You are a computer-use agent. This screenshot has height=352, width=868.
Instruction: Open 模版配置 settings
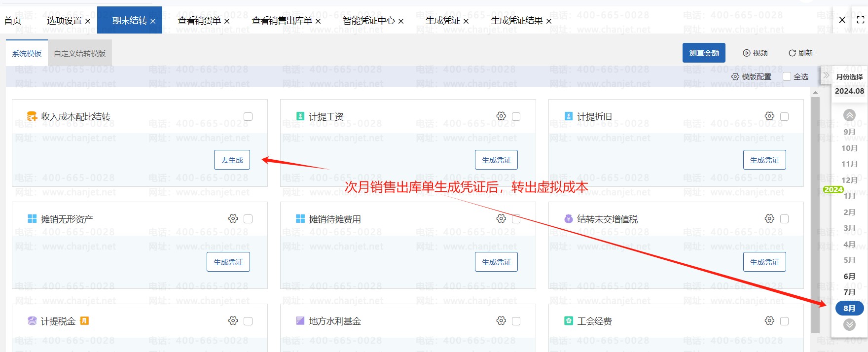751,76
